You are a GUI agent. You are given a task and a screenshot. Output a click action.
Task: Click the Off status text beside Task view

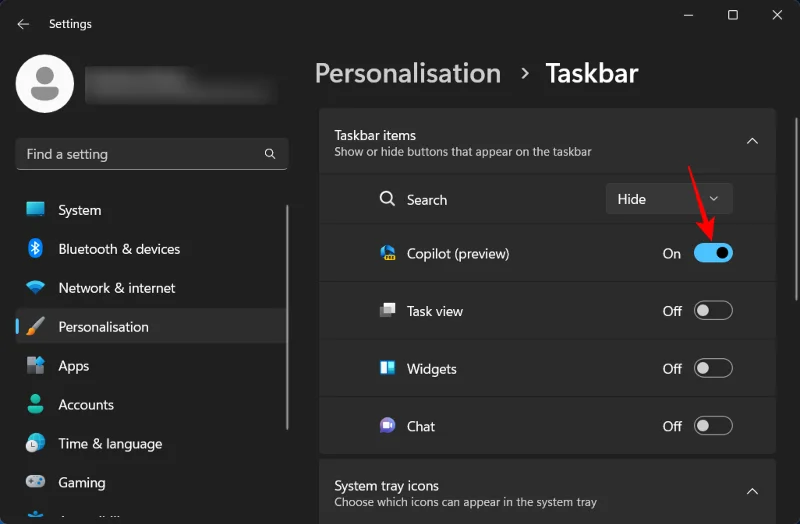click(x=672, y=311)
